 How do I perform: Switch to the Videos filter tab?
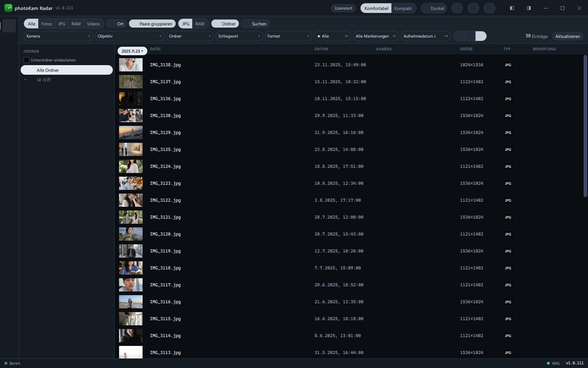tap(93, 24)
